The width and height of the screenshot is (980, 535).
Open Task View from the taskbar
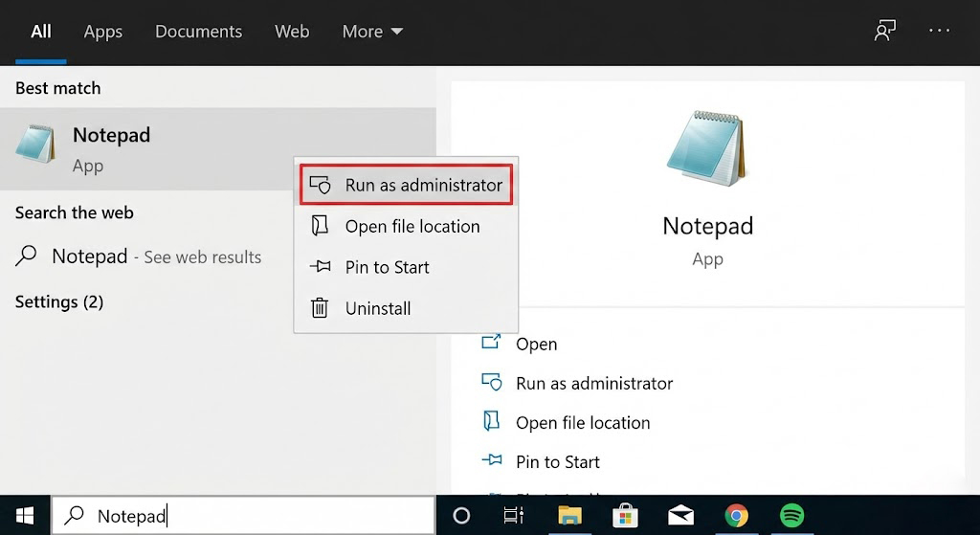pyautogui.click(x=514, y=516)
